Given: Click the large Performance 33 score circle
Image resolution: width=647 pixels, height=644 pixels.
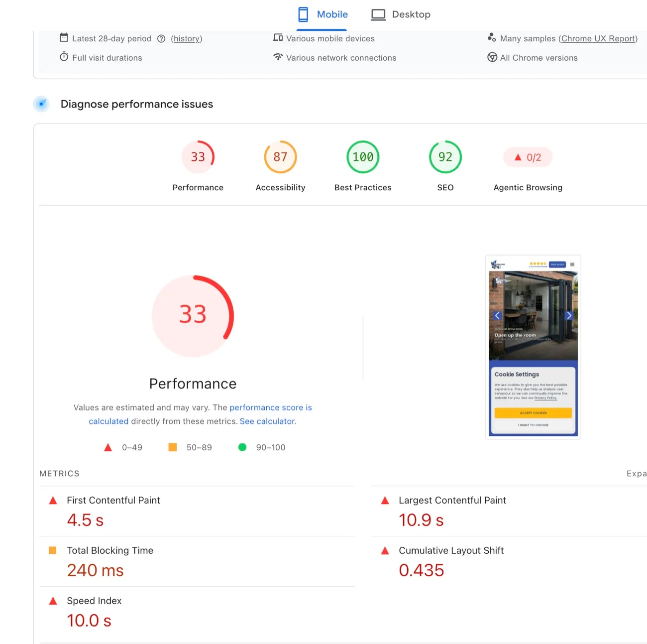Looking at the screenshot, I should (x=193, y=316).
